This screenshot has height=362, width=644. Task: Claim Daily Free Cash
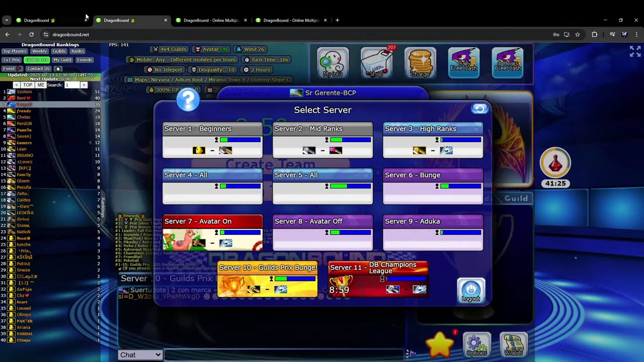point(464,63)
